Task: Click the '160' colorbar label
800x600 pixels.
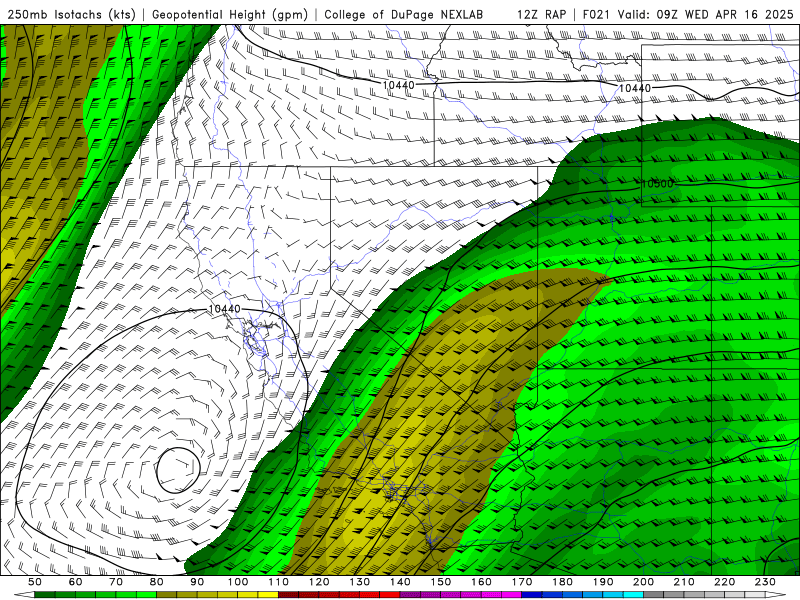Action: [x=481, y=582]
